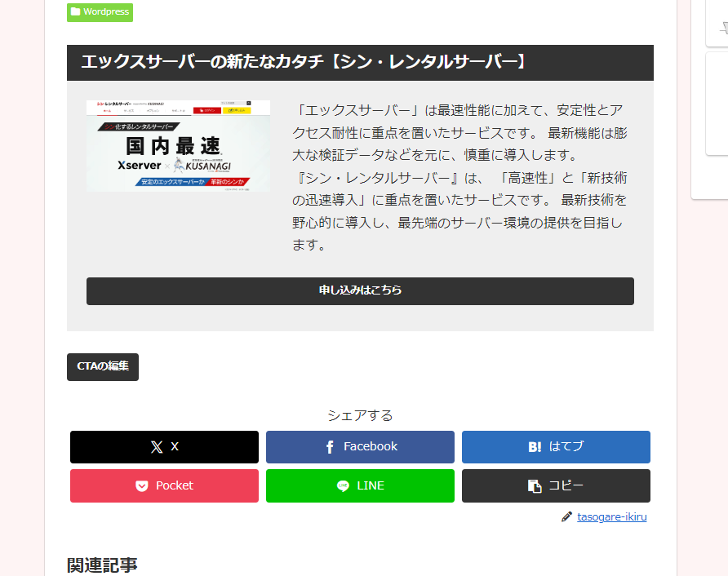
Task: Click the 申し込みはこちら button
Action: (x=360, y=291)
